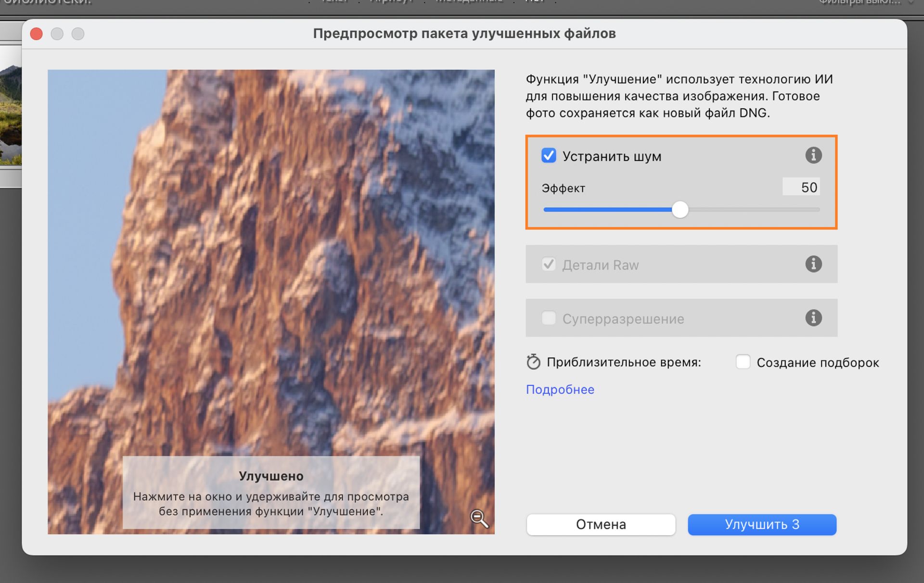Viewport: 924px width, 583px height.
Task: Enable the Создание подборок checkbox
Action: pyautogui.click(x=744, y=362)
